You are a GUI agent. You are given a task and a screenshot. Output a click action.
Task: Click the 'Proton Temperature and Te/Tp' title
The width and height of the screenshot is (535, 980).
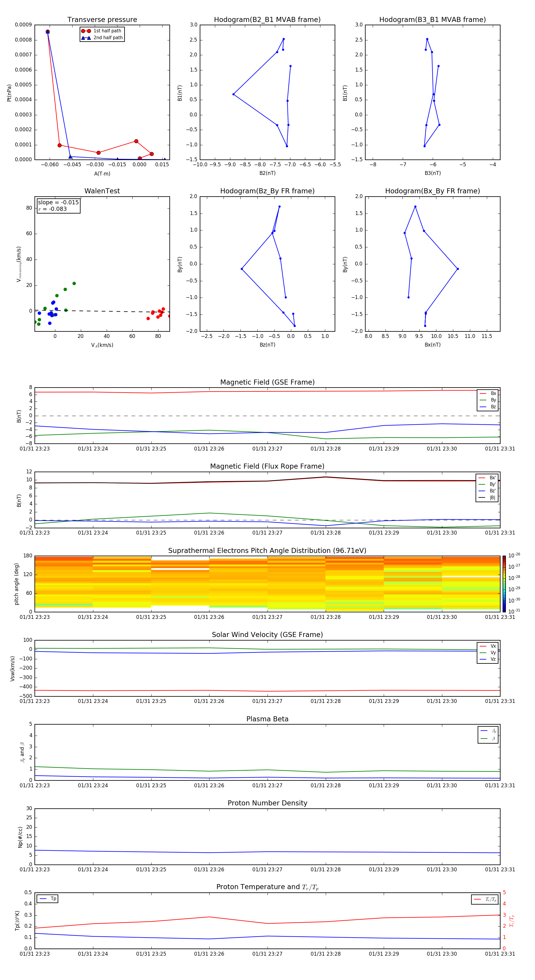coord(267,887)
